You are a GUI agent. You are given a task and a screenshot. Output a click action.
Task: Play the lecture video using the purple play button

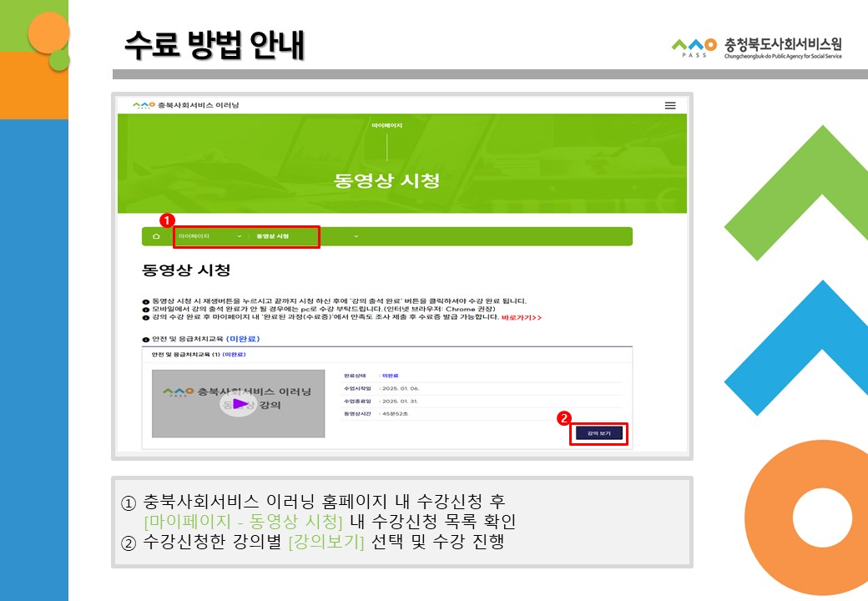tap(239, 403)
